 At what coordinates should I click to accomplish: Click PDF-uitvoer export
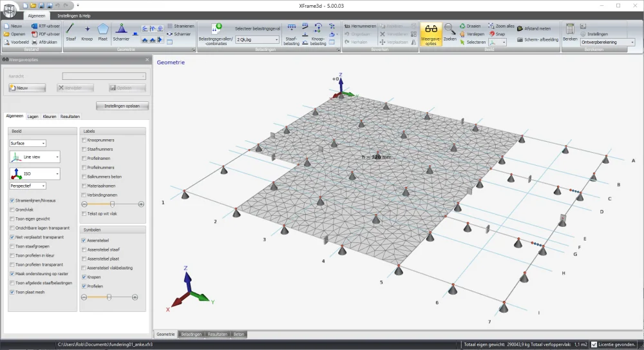click(x=46, y=34)
